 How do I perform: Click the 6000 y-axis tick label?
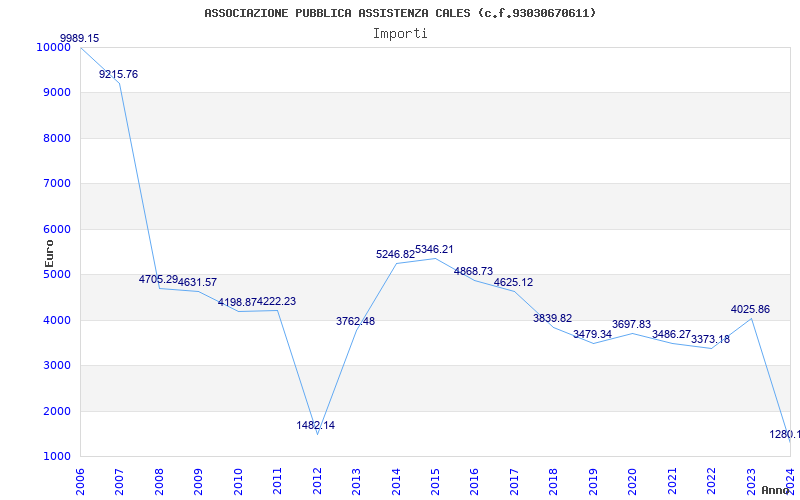pyautogui.click(x=57, y=230)
